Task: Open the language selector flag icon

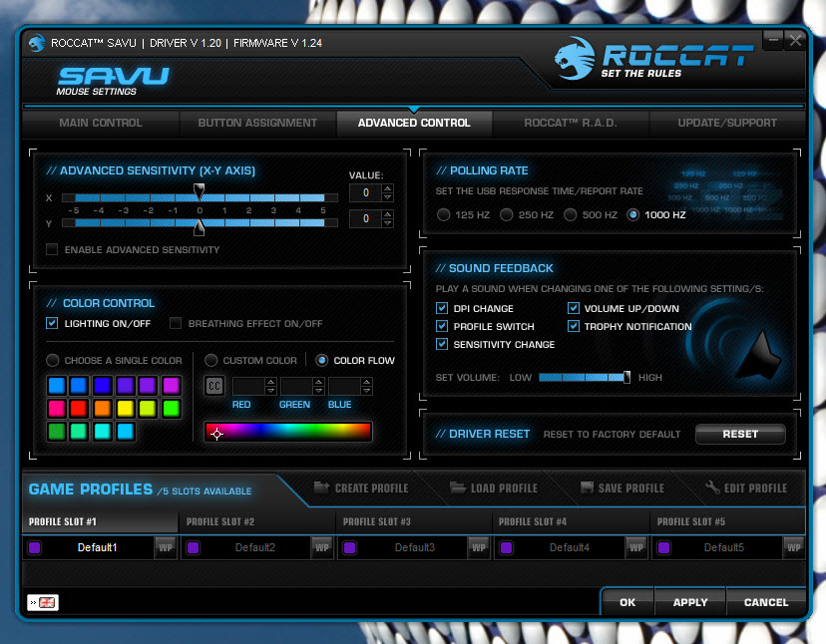Action: point(43,602)
